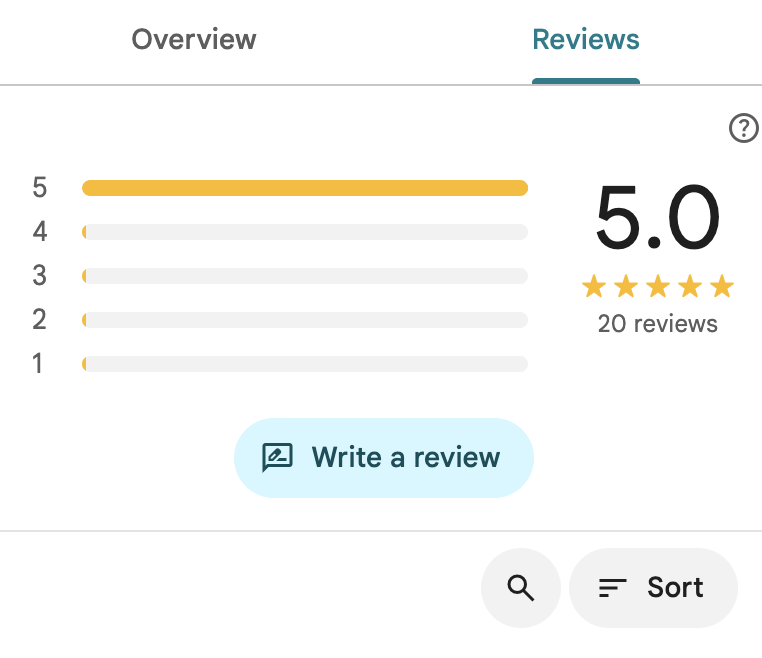Open the help question mark icon
The width and height of the screenshot is (762, 658).
coord(743,128)
